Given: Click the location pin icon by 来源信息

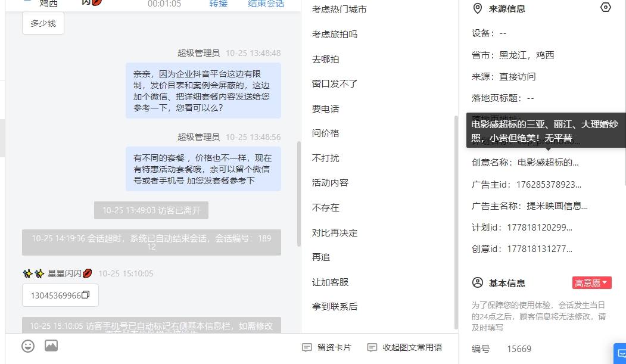Looking at the screenshot, I should coord(478,8).
